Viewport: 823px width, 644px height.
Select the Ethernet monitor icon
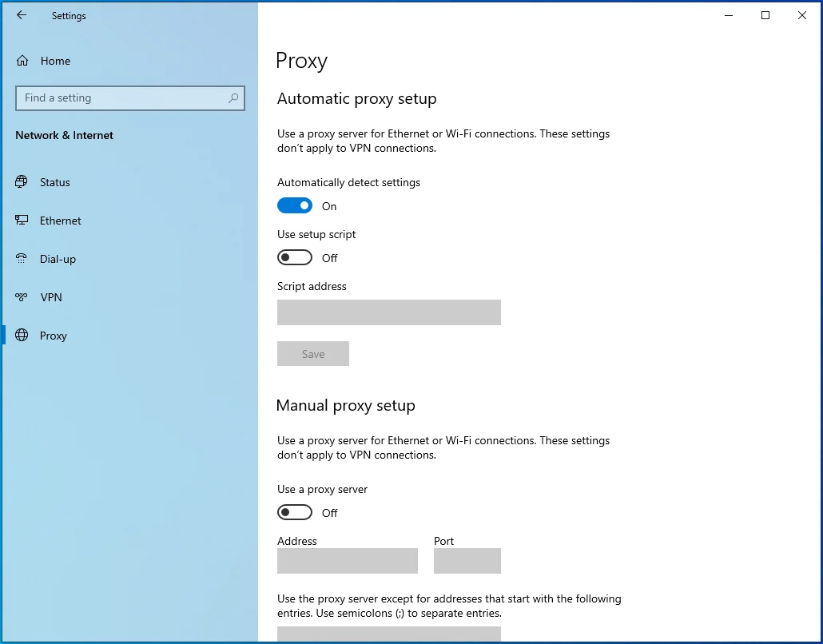[x=22, y=221]
